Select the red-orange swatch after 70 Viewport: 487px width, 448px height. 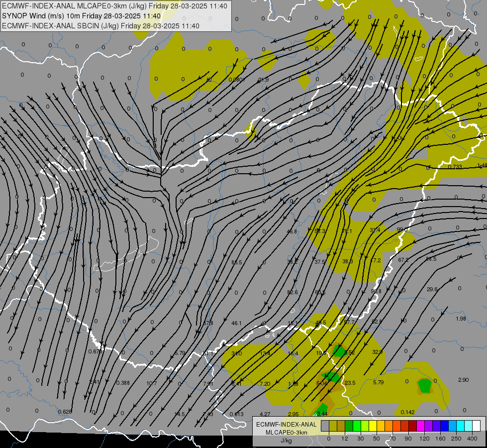(396, 426)
